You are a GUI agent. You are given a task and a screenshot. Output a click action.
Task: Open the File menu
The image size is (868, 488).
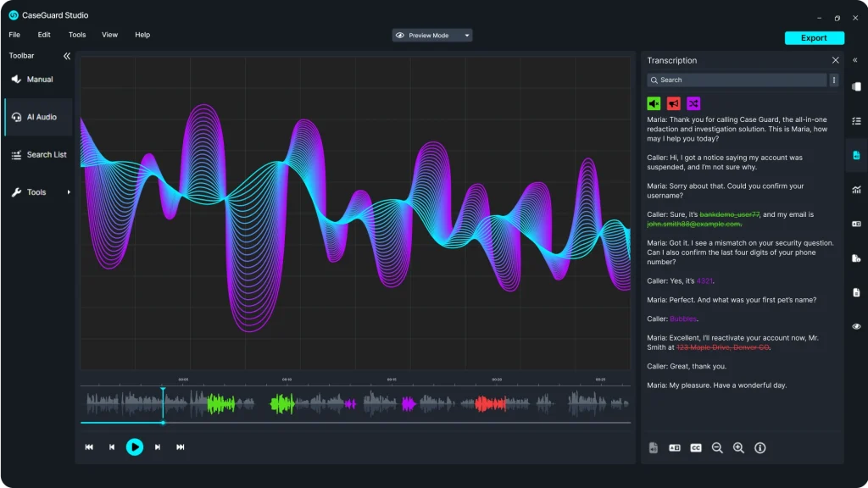coord(14,35)
